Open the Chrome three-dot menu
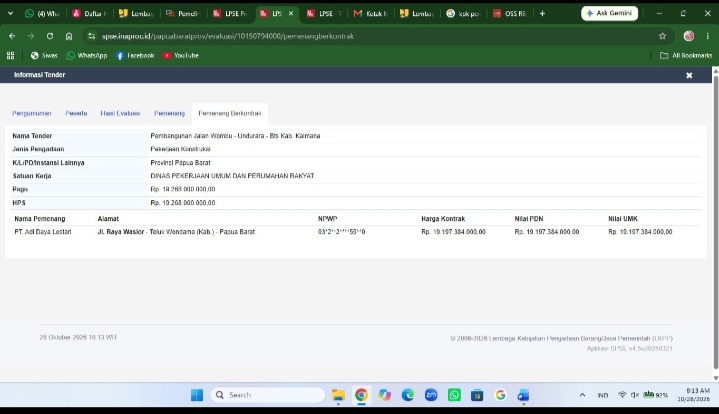This screenshot has width=719, height=414. tap(708, 36)
